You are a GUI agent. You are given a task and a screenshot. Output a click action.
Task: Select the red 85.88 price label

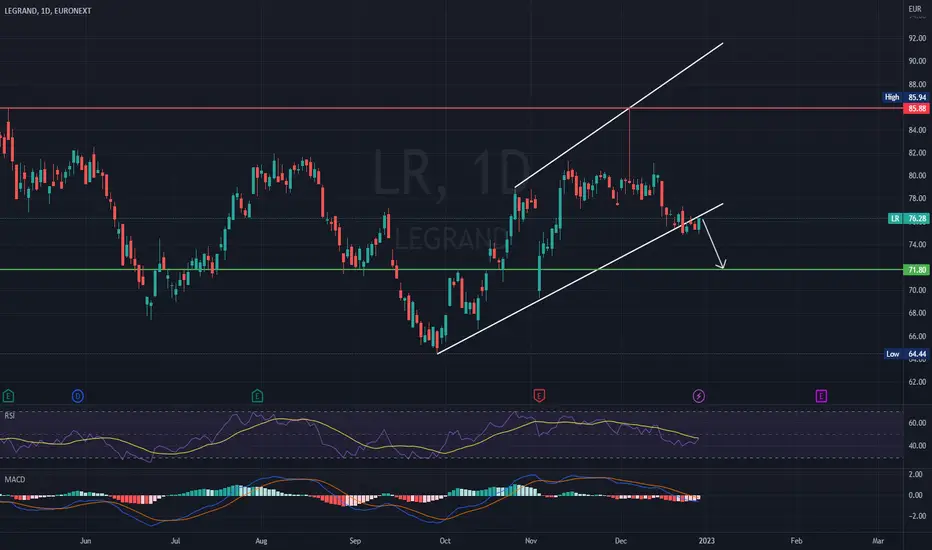[915, 108]
